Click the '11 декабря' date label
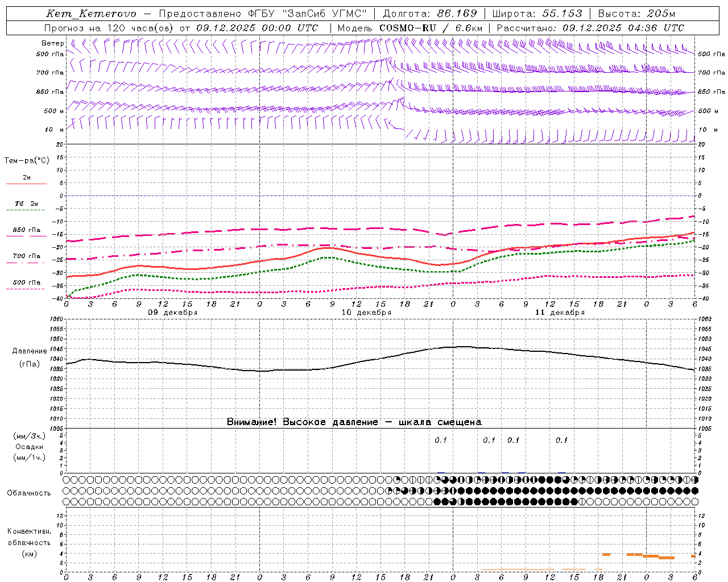The height and width of the screenshot is (582, 728). tap(560, 313)
